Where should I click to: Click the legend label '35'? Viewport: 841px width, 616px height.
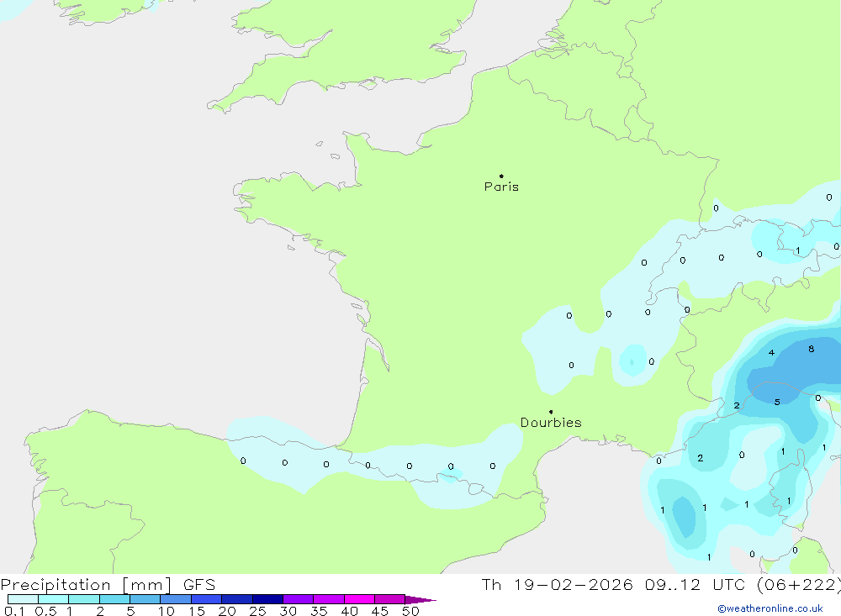pyautogui.click(x=319, y=611)
